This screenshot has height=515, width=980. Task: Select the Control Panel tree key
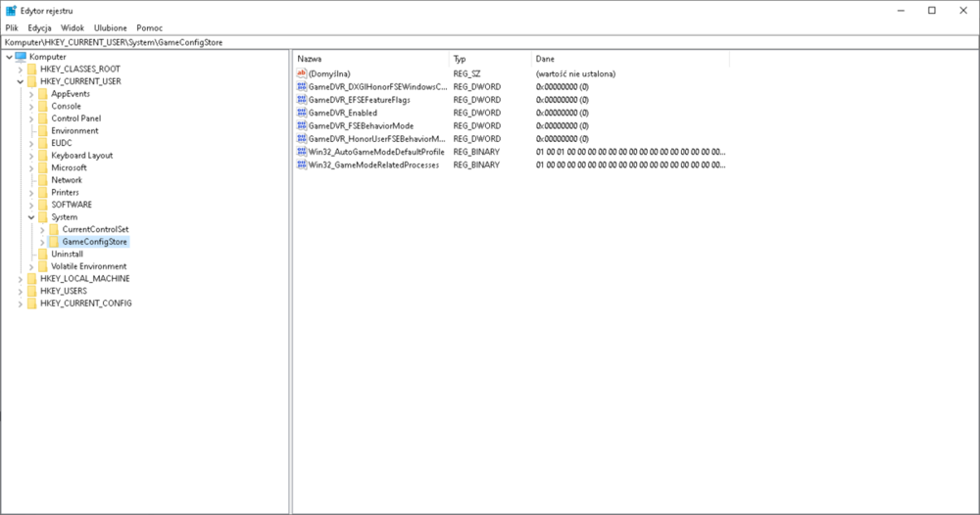[75, 118]
